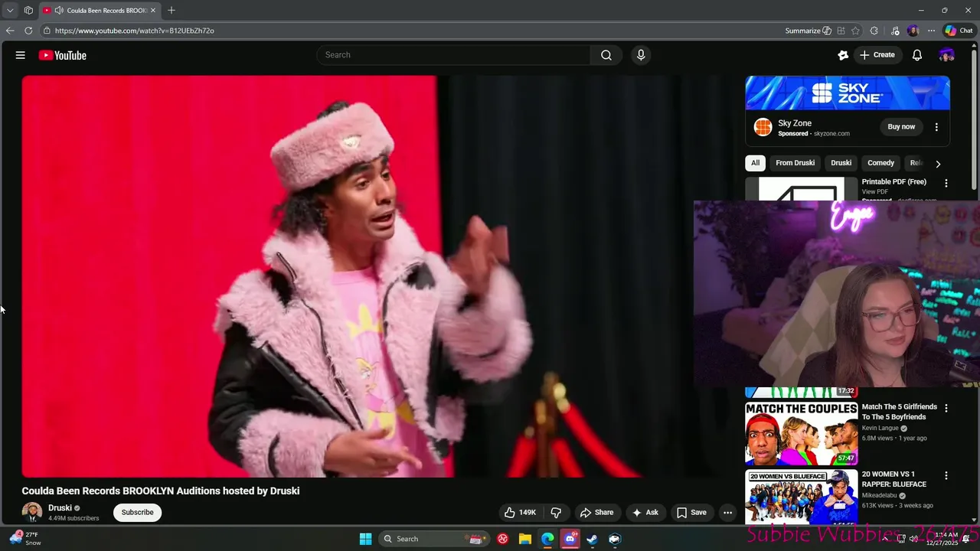Open Sky Zone ad options menu
980x551 pixels.
[x=936, y=127]
